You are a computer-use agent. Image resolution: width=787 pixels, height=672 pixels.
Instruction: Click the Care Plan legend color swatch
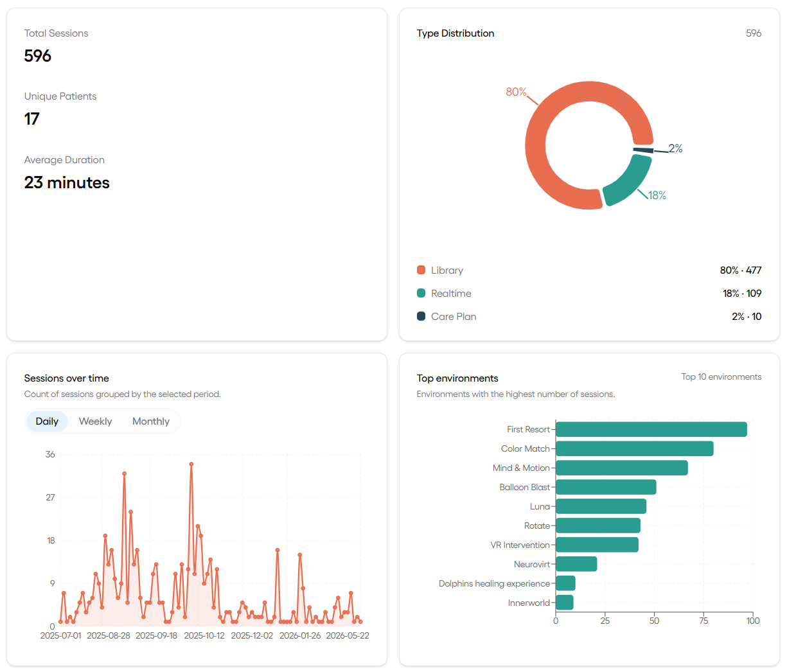(421, 316)
